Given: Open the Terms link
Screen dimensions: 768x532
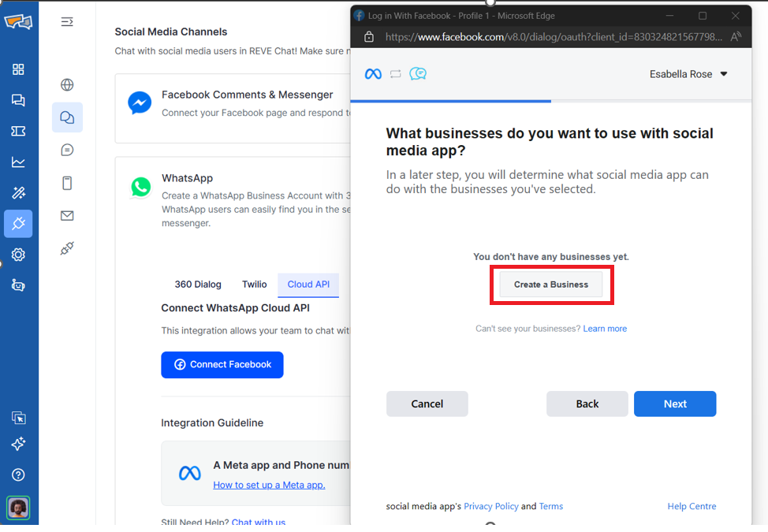Looking at the screenshot, I should [551, 507].
